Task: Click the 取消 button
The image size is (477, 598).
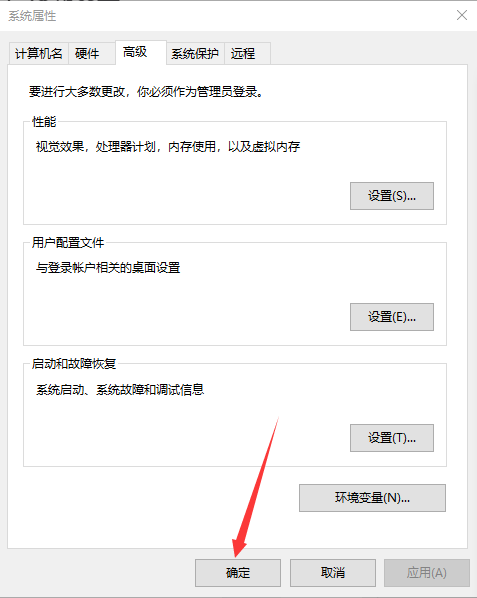Action: point(333,573)
